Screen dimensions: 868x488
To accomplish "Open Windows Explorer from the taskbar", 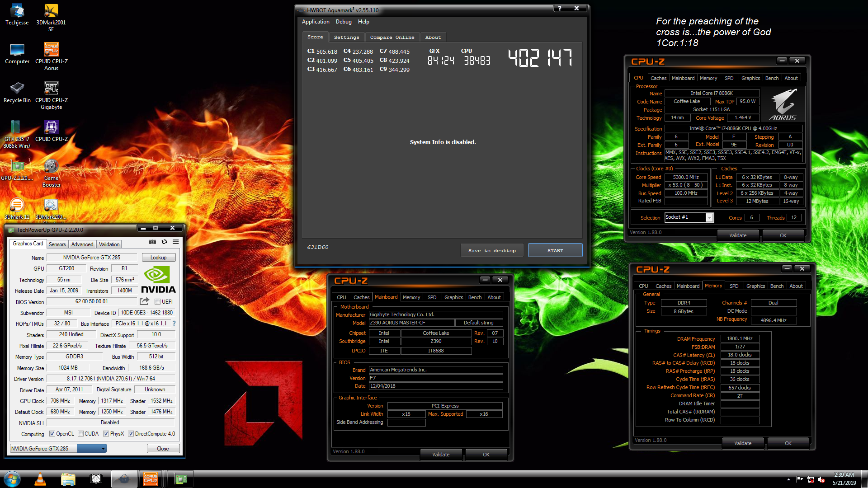I will (x=68, y=479).
